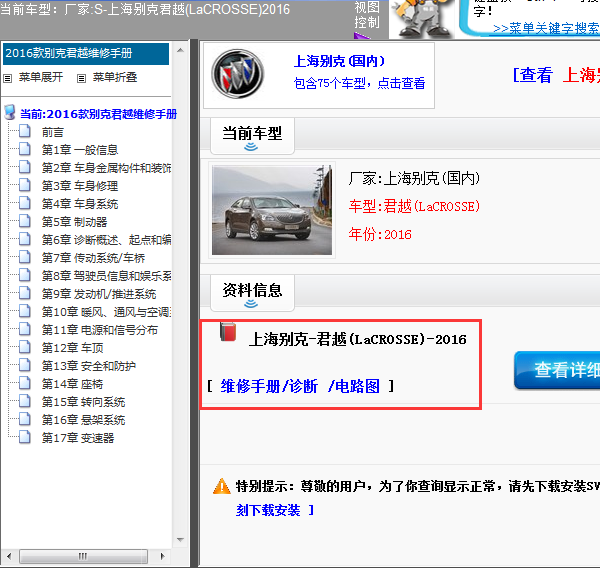
Task: Open 第8章 驾驶员信息和娱乐系统 chapter
Action: [x=106, y=276]
